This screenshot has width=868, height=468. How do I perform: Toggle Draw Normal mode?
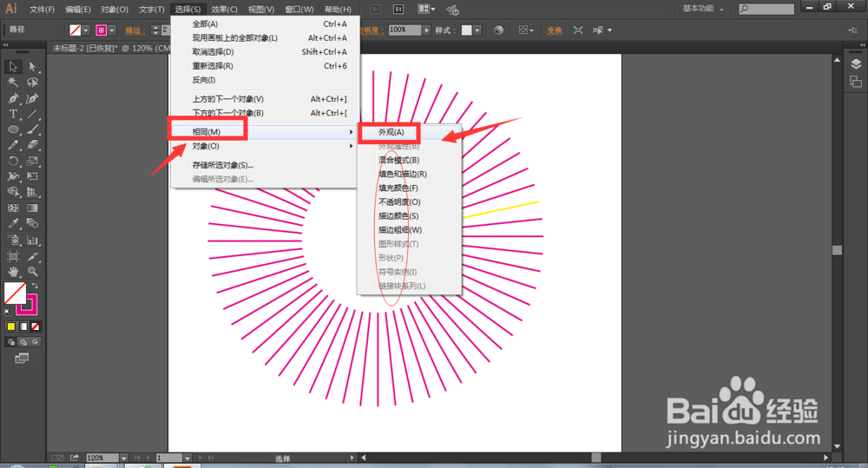(x=10, y=342)
